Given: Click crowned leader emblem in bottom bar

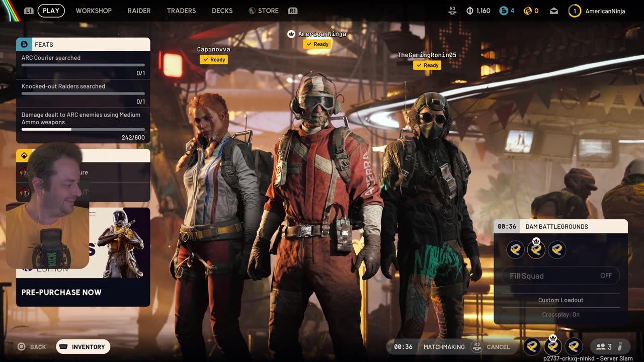Looking at the screenshot, I should (x=553, y=345).
